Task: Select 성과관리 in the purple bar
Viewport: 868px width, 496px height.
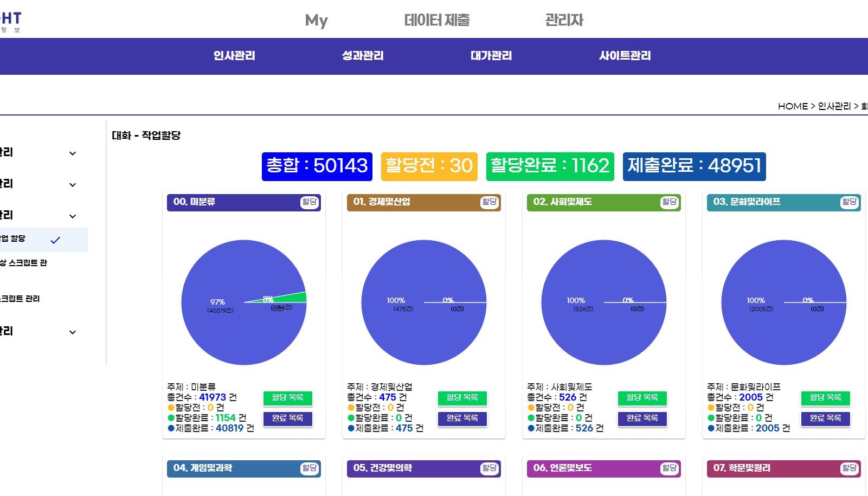Action: tap(363, 56)
